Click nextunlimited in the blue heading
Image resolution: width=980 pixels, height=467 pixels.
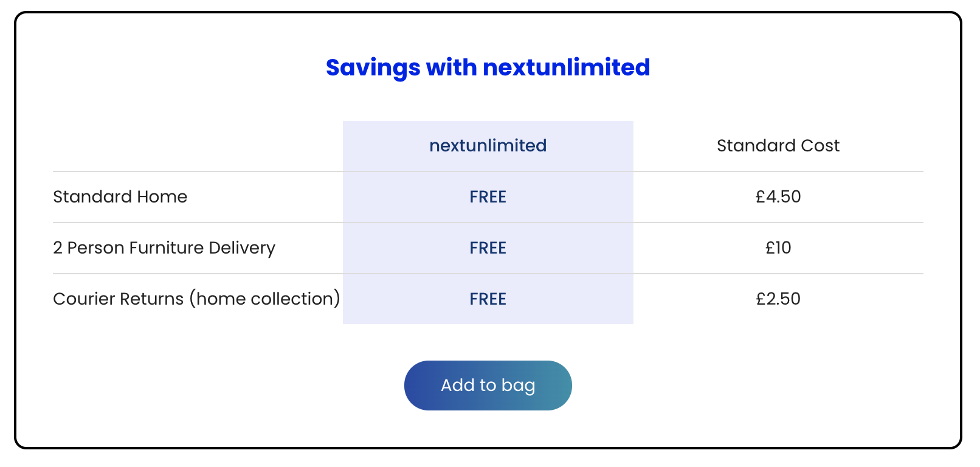point(566,67)
